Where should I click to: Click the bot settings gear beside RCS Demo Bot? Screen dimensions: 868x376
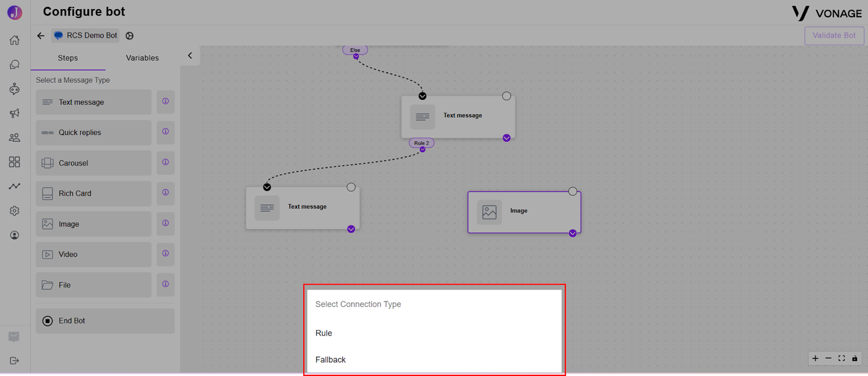click(x=130, y=36)
